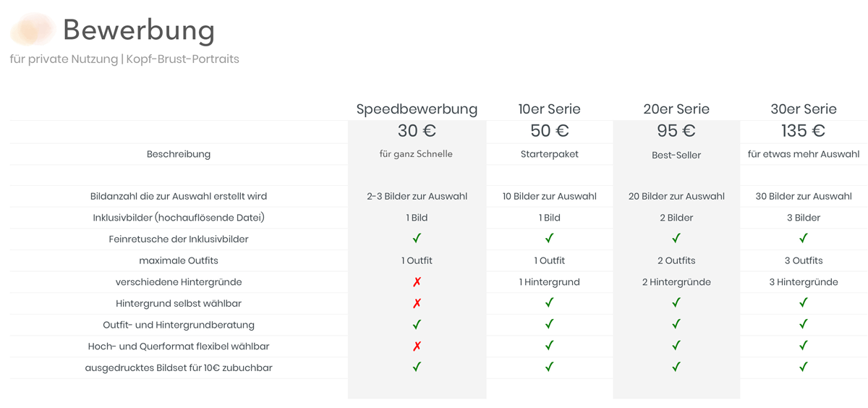The height and width of the screenshot is (408, 868).
Task: Click the Best-Seller description cell
Action: pos(676,155)
